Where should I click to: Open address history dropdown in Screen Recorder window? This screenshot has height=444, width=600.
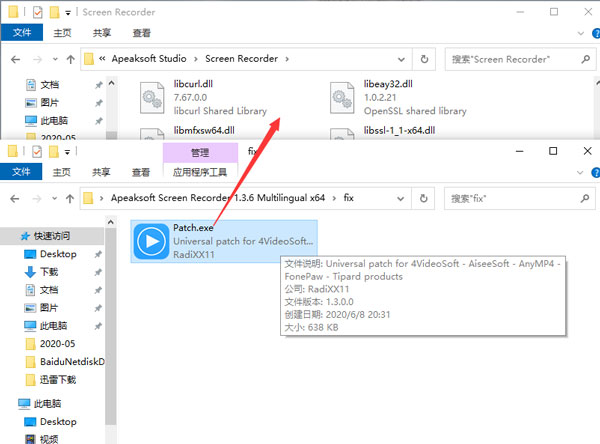(x=404, y=58)
